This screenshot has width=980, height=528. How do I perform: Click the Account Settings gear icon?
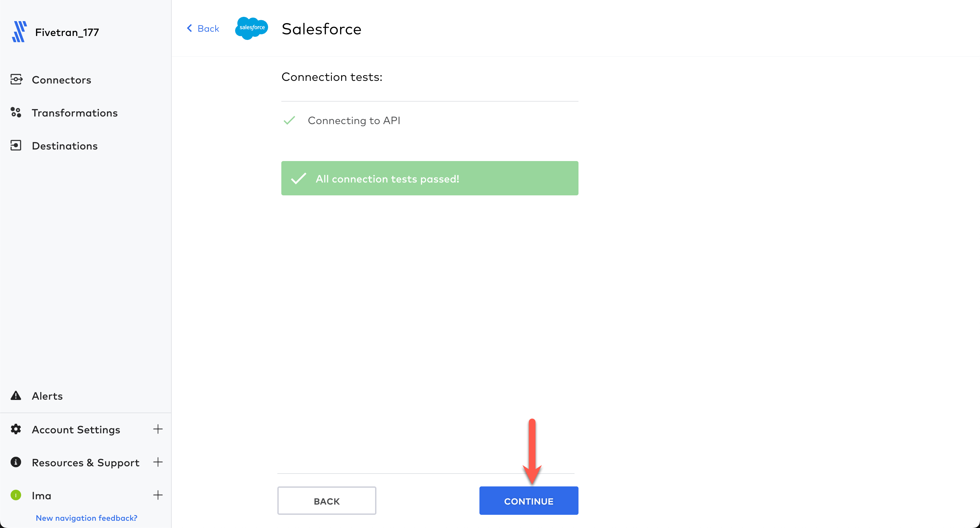click(x=16, y=429)
